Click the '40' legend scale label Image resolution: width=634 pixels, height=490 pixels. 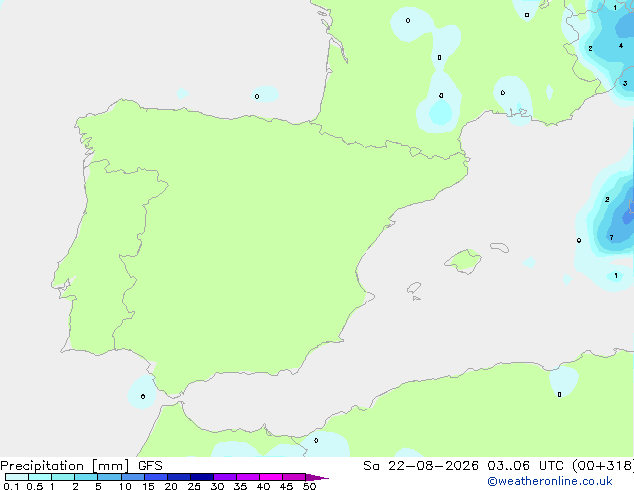tap(263, 486)
